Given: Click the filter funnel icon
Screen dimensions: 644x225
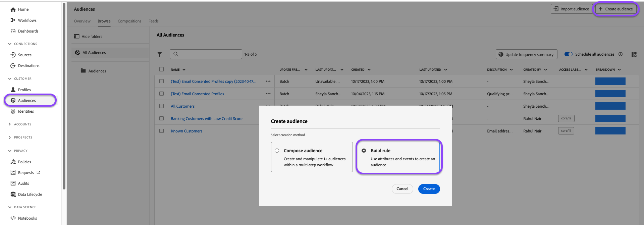Looking at the screenshot, I should pos(160,54).
